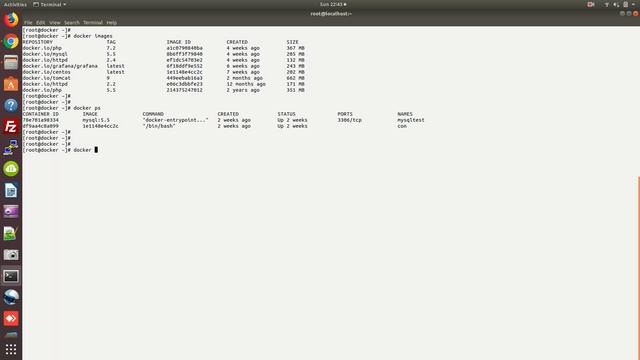Click '12 months ago' in the httpd row
The width and height of the screenshot is (640, 360).
tap(246, 84)
